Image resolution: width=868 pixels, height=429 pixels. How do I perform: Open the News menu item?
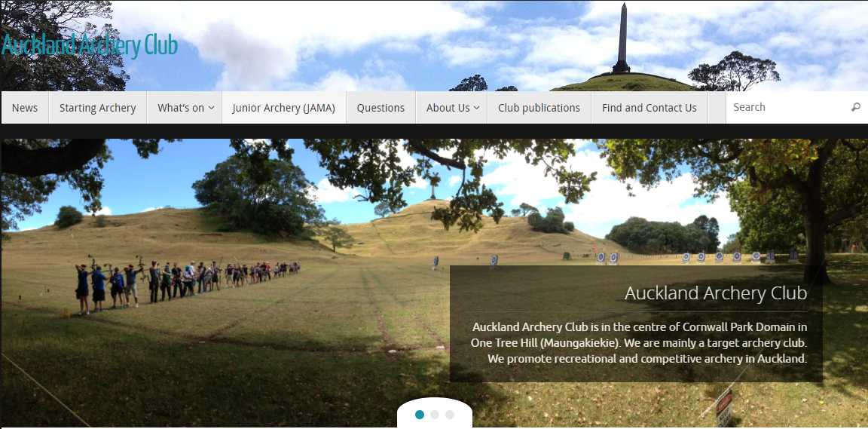(25, 108)
